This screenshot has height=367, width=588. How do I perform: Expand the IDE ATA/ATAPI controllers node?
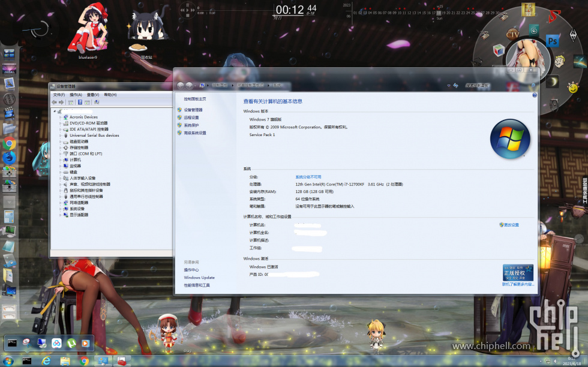coord(60,130)
